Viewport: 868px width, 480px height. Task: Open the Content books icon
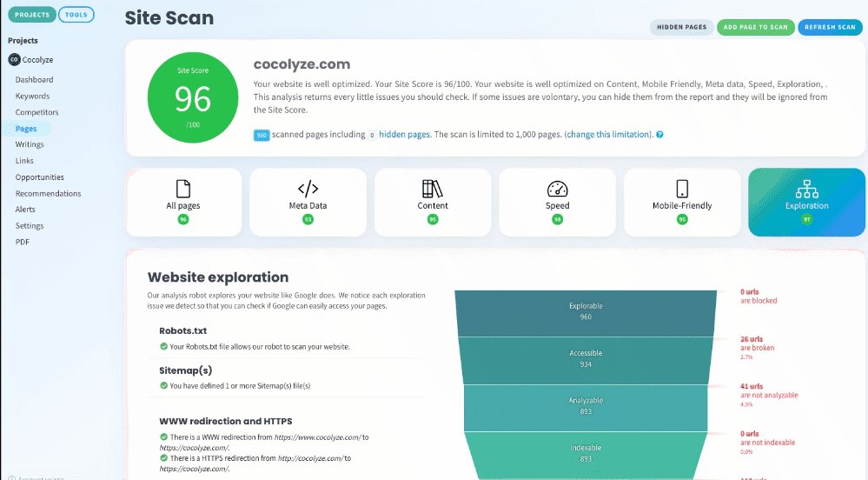point(433,189)
